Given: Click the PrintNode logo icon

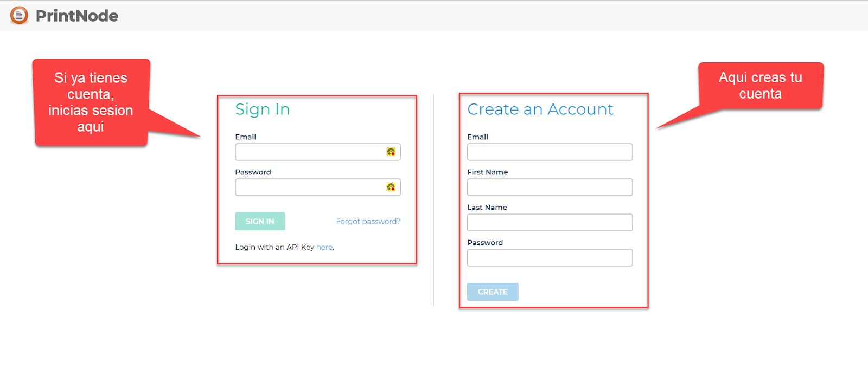Looking at the screenshot, I should coord(19,15).
